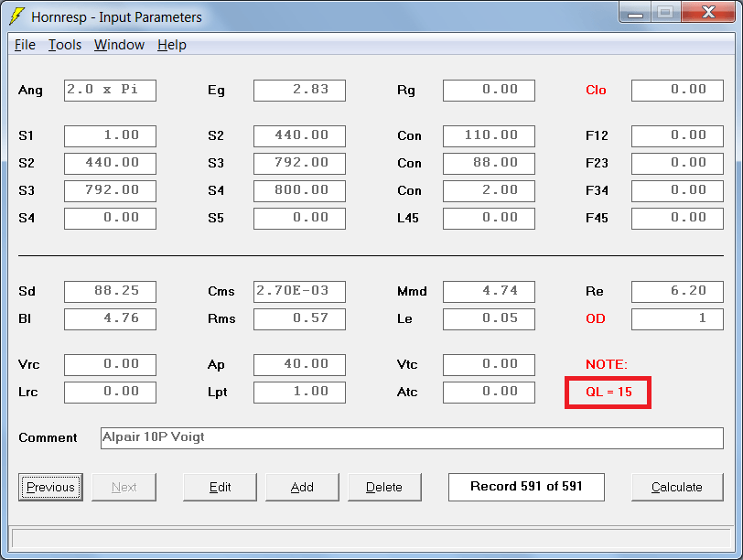The image size is (743, 560).
Task: Select the F34 input field
Action: tap(678, 191)
